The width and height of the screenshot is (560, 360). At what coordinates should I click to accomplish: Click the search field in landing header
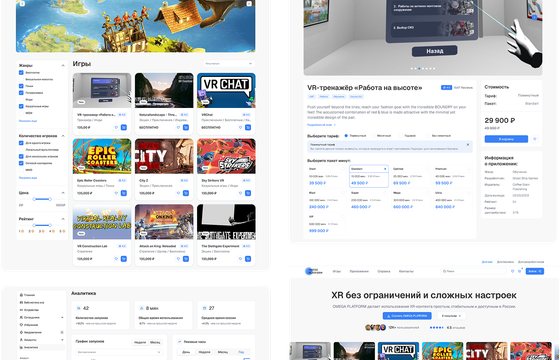[474, 271]
